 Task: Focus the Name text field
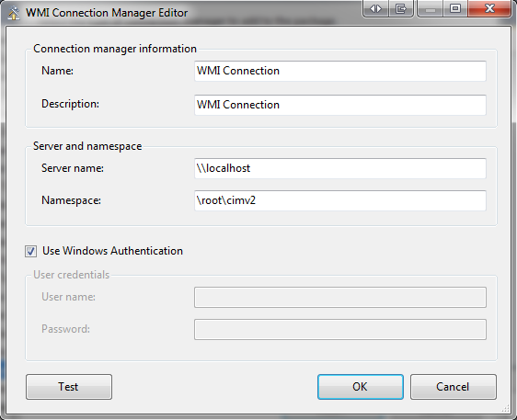pyautogui.click(x=340, y=71)
